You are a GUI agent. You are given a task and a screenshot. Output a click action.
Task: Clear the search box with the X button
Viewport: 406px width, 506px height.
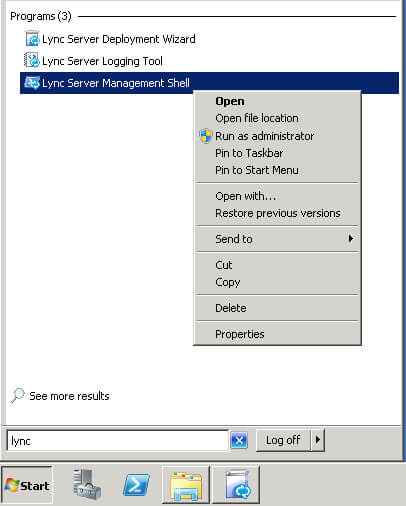tap(239, 441)
